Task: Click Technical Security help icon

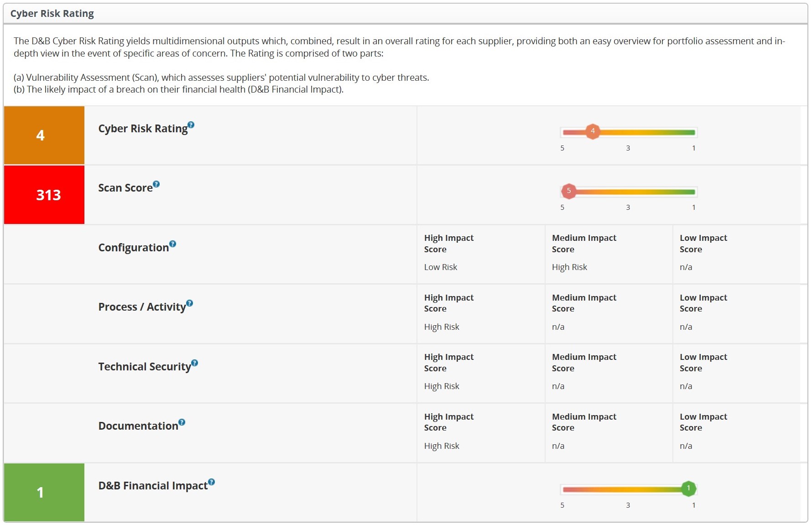Action: click(x=195, y=363)
